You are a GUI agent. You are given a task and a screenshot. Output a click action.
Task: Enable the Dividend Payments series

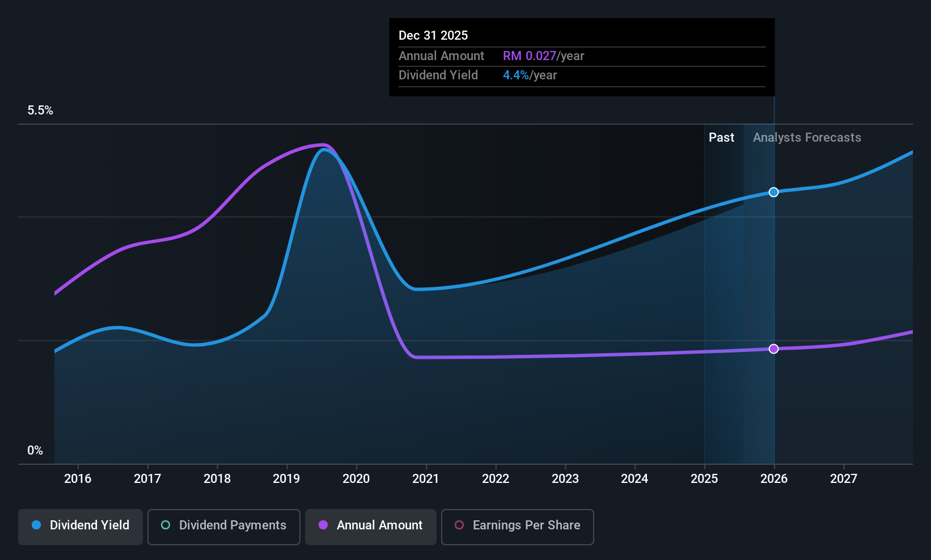click(x=224, y=527)
